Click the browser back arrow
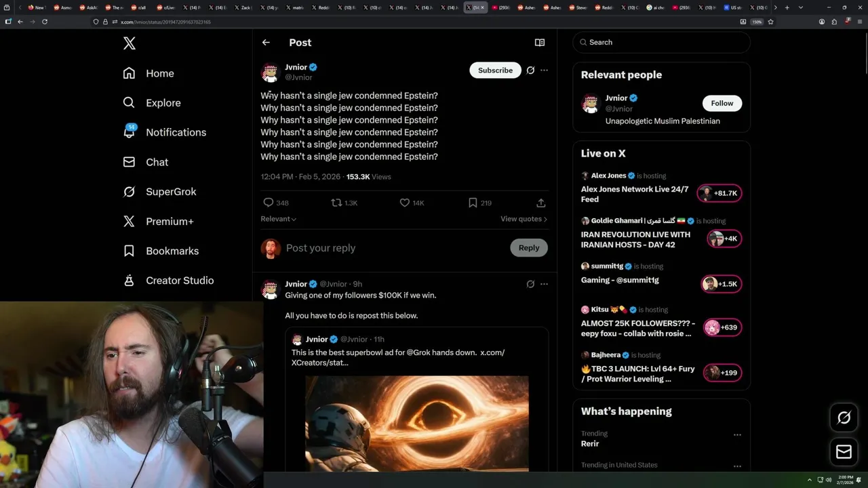The height and width of the screenshot is (488, 868). (20, 22)
